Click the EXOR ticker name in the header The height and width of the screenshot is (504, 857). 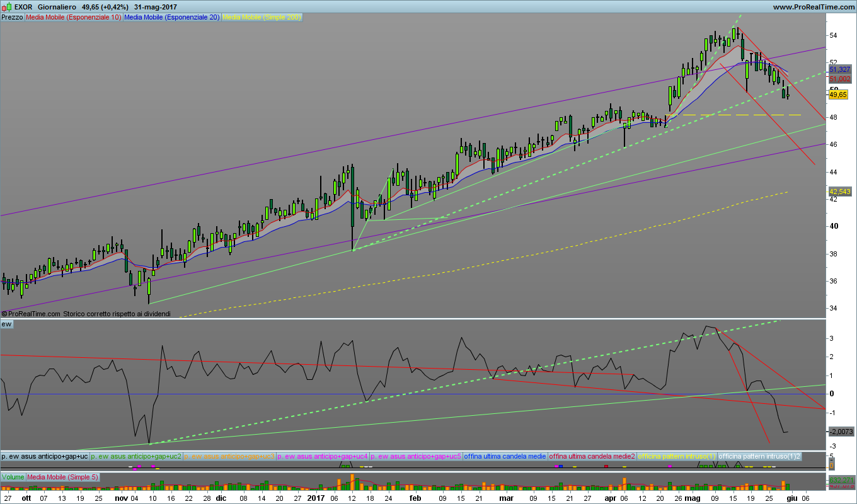tap(24, 7)
